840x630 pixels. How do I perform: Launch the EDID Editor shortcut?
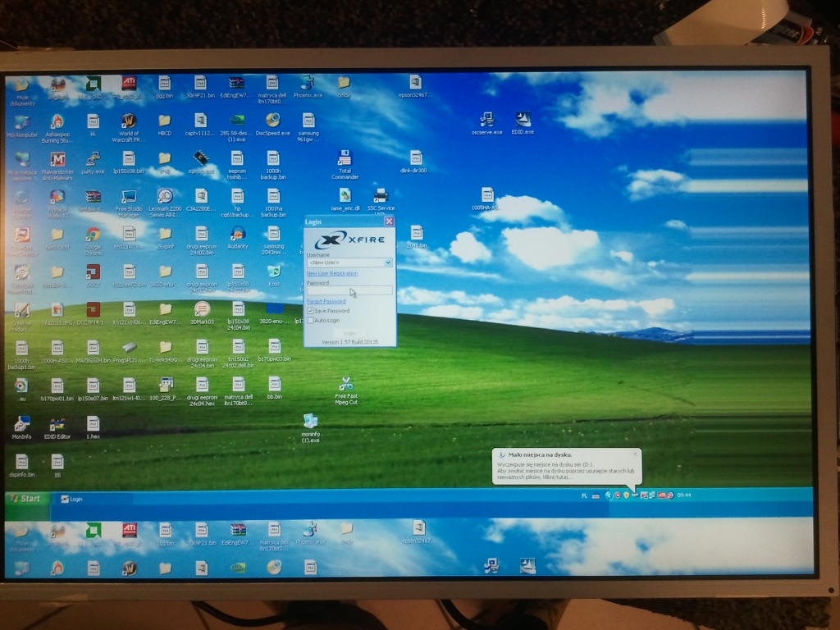[57, 428]
